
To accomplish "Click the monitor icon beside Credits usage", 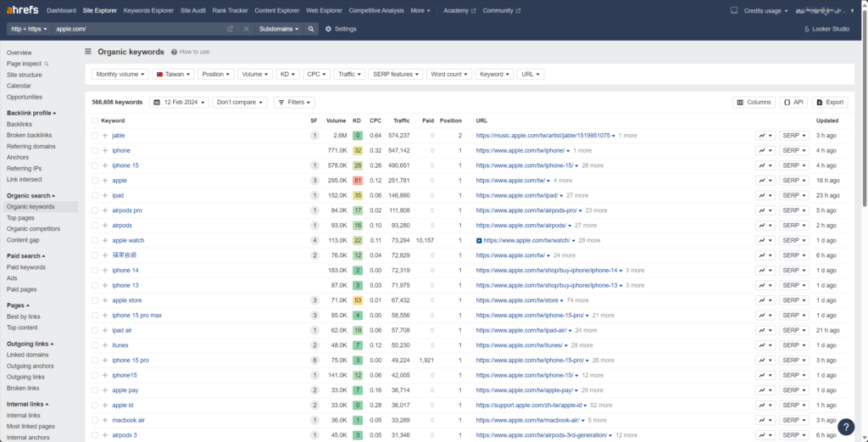I will tap(734, 10).
